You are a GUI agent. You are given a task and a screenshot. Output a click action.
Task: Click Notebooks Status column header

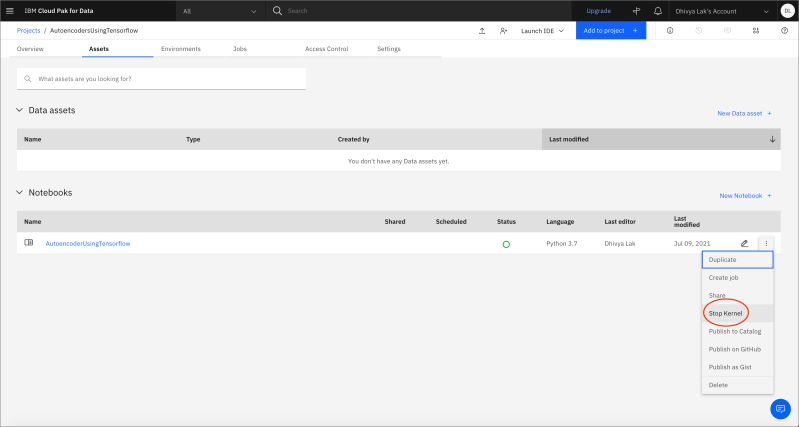click(506, 222)
